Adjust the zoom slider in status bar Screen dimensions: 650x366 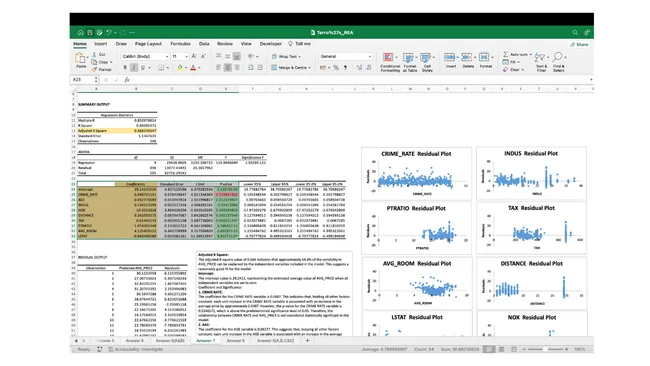(545, 349)
